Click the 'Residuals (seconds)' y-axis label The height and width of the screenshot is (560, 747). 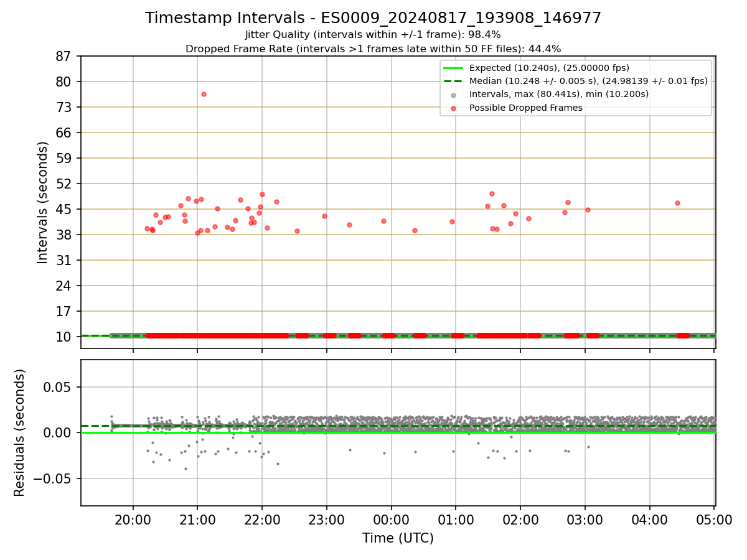pos(20,432)
